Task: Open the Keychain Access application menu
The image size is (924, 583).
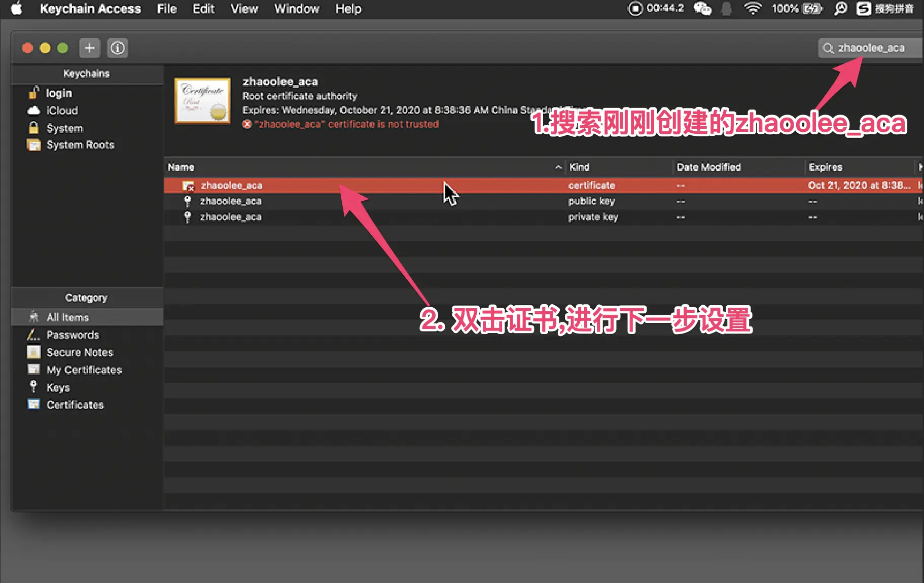Action: (90, 9)
